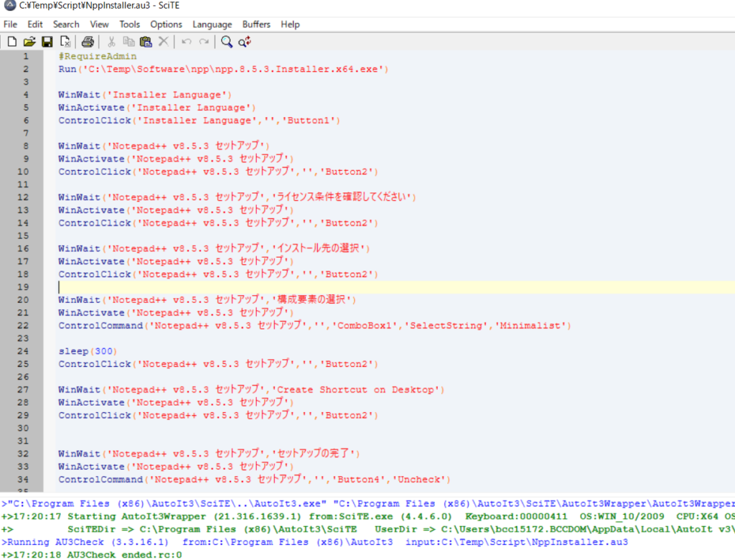Open the Options menu
Screen dimensions: 735x560
pos(166,24)
